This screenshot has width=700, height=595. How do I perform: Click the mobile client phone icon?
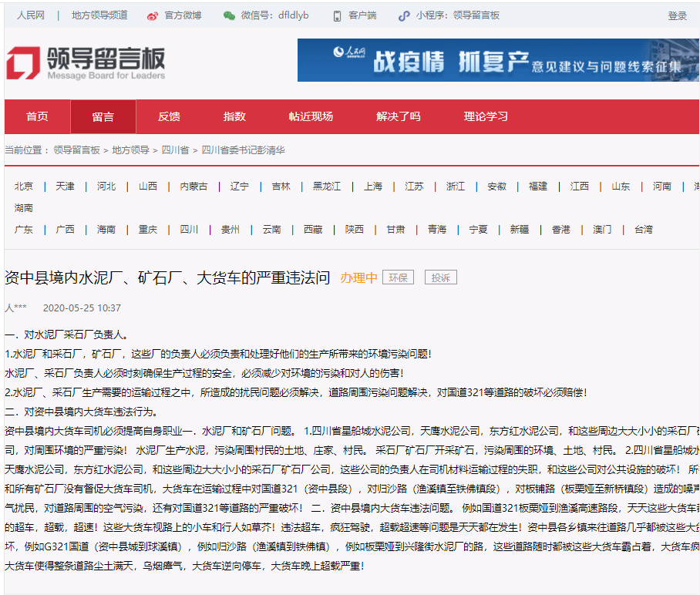337,15
